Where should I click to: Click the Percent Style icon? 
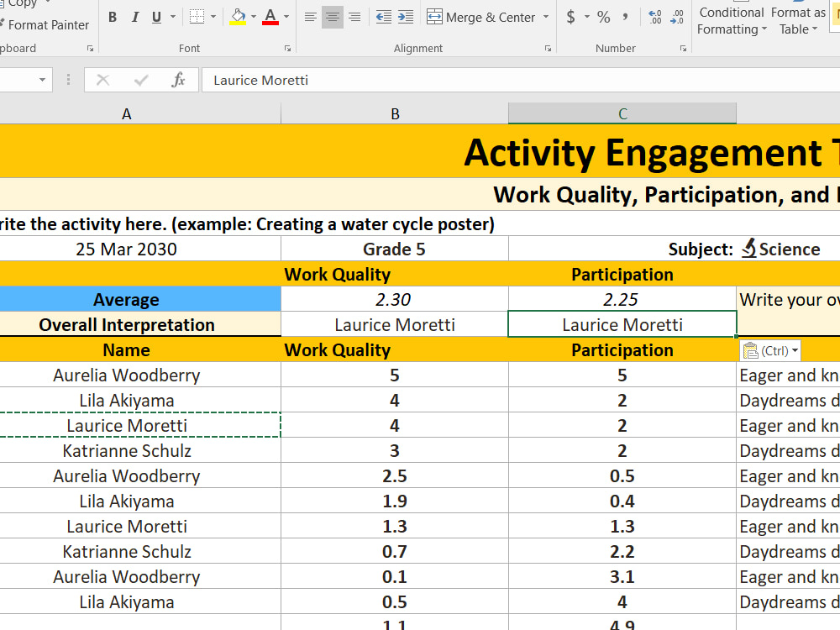603,17
